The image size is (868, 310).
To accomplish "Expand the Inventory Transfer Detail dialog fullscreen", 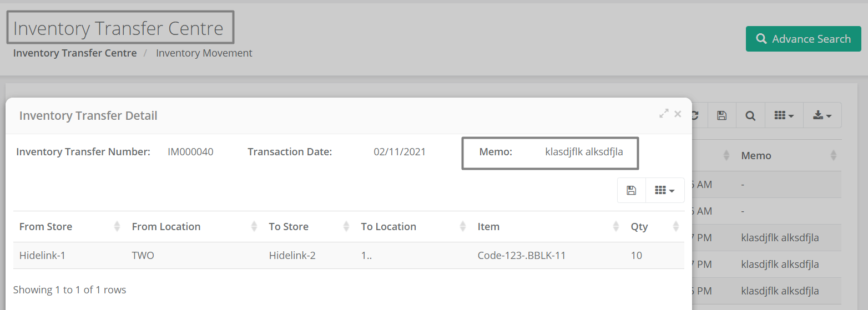I will [664, 114].
